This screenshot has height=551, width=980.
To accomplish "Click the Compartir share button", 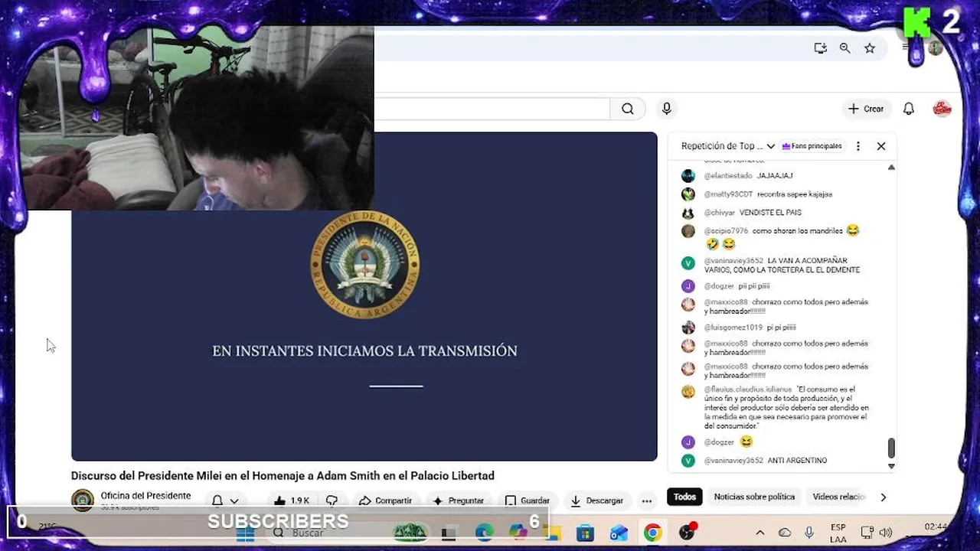I will (x=386, y=500).
